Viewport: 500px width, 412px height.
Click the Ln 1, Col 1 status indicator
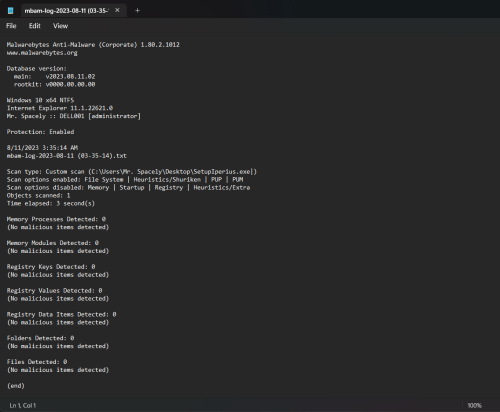23,405
